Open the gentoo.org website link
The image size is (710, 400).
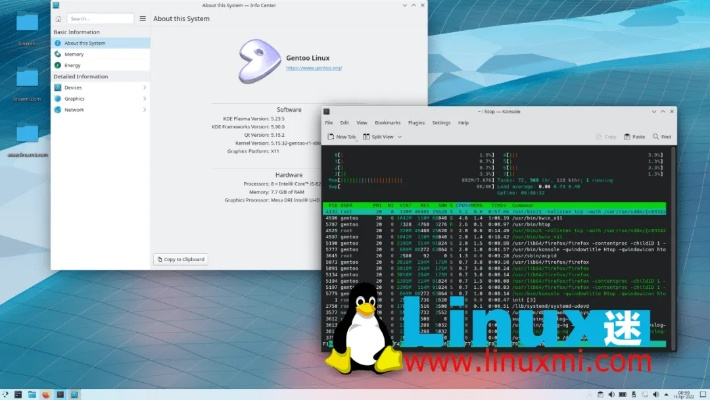[x=314, y=68]
